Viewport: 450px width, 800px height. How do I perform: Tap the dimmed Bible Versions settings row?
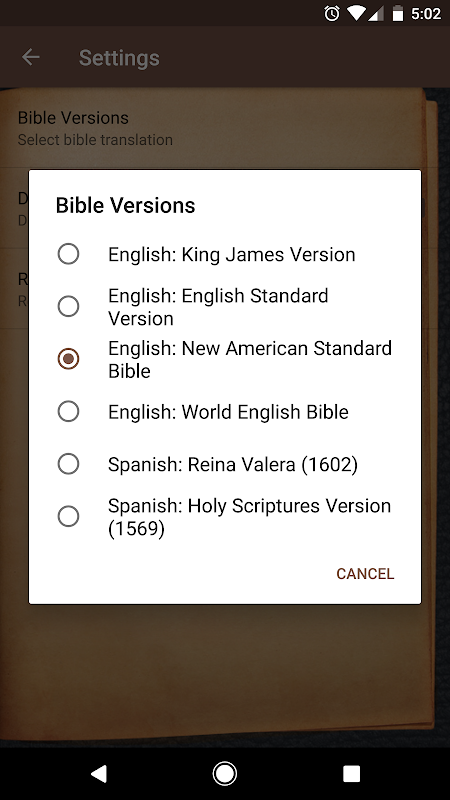(x=219, y=128)
